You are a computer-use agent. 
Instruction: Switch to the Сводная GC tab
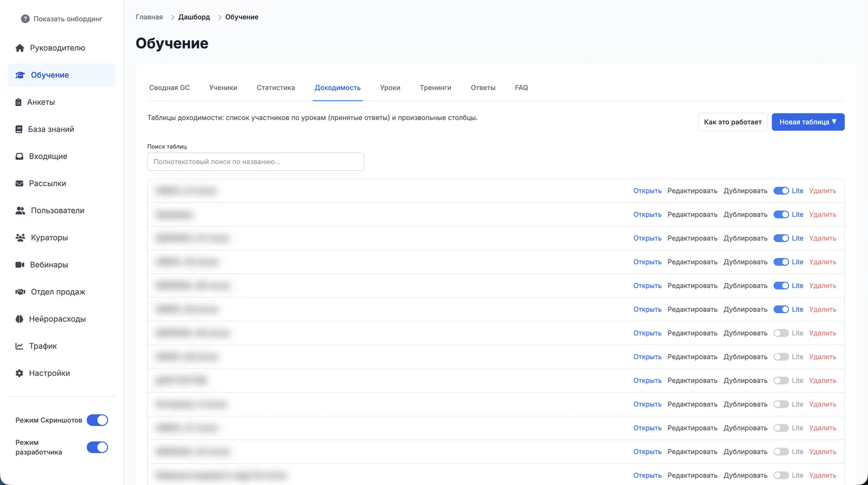pos(169,88)
